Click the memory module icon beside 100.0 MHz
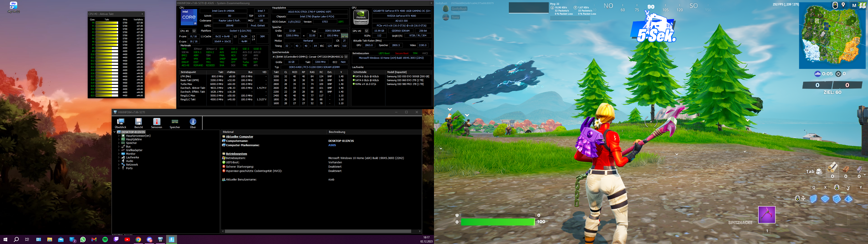 pos(344,36)
